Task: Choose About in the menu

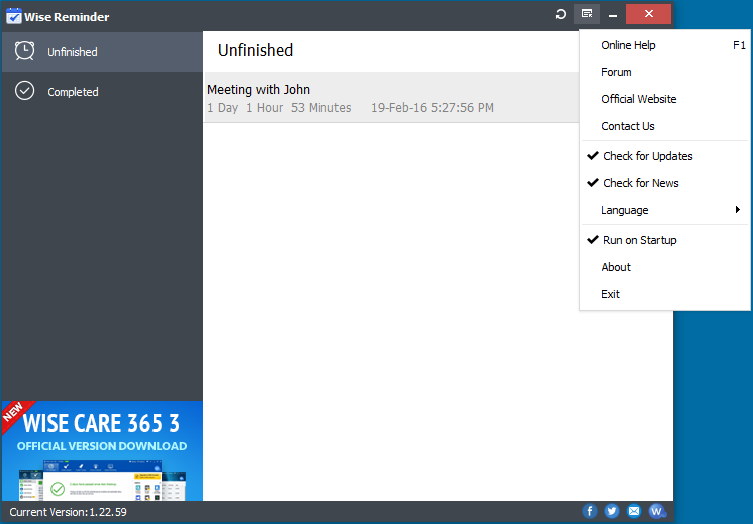Action: pos(616,267)
